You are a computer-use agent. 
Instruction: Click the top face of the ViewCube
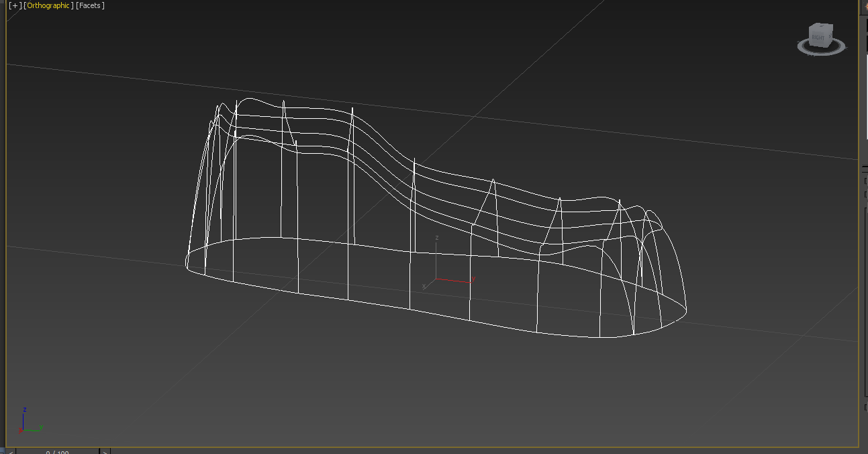pyautogui.click(x=820, y=26)
